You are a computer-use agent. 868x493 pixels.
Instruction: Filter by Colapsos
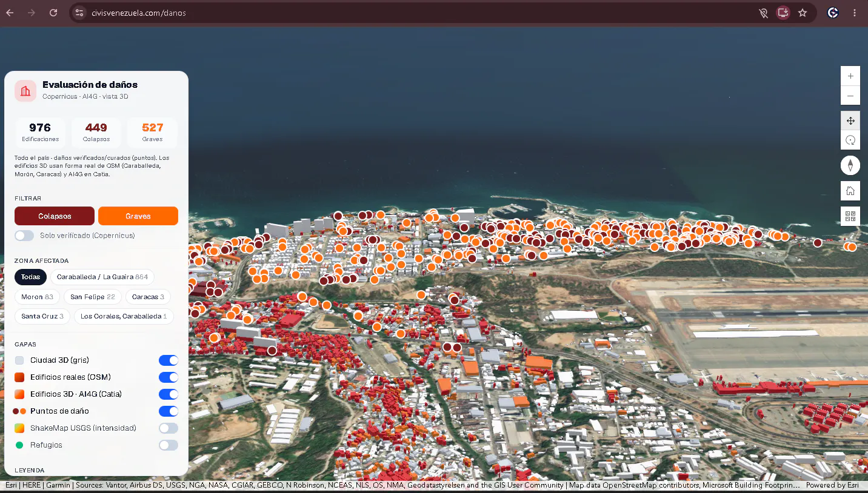tap(55, 216)
